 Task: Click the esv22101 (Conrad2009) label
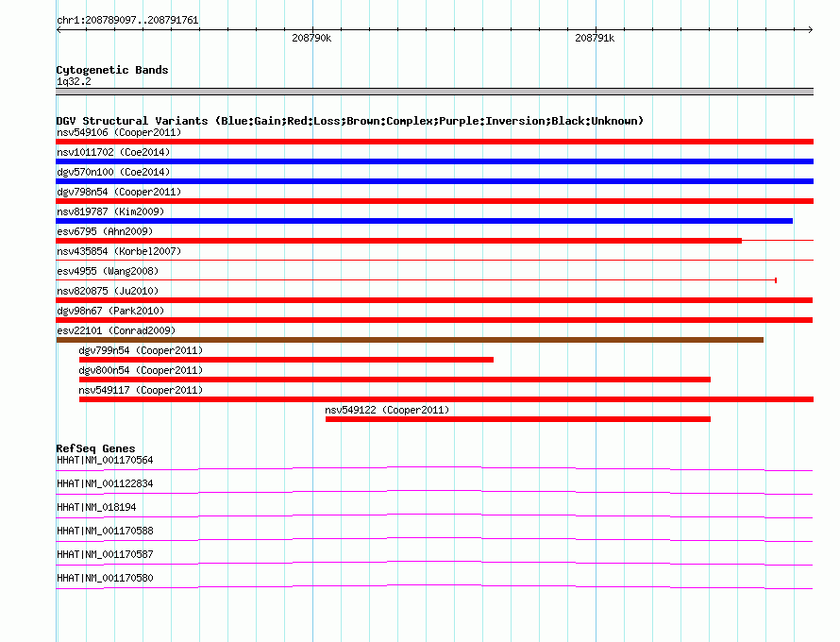[x=116, y=330]
